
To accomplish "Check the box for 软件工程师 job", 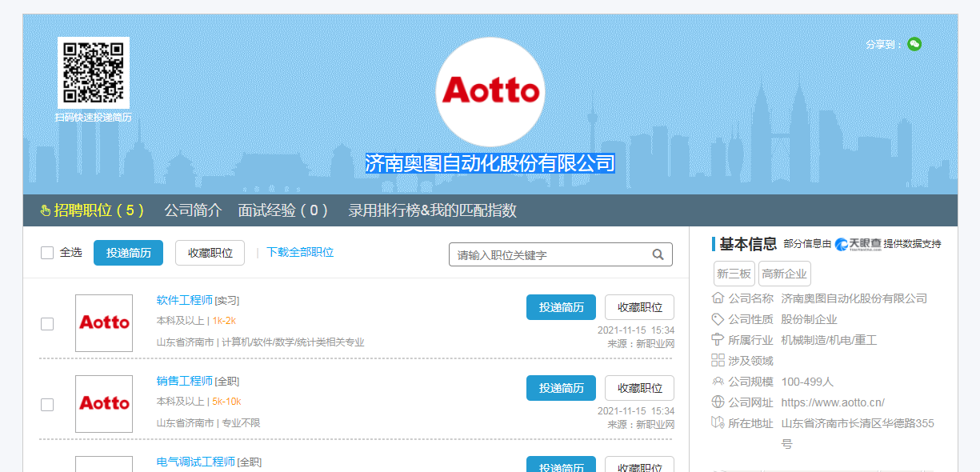I will pos(47,324).
